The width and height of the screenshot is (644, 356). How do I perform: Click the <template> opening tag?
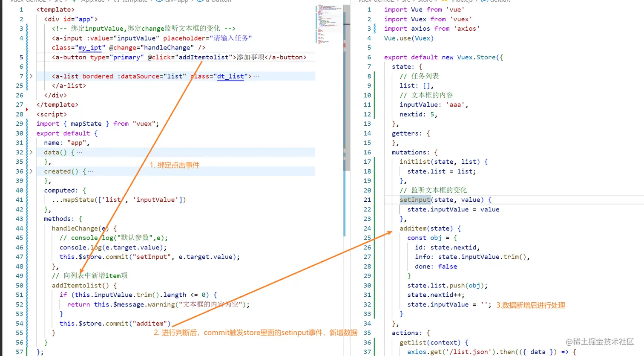point(55,9)
